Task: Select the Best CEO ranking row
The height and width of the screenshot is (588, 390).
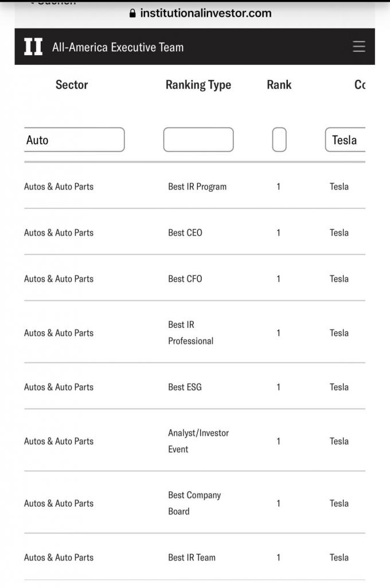Action: click(x=194, y=233)
